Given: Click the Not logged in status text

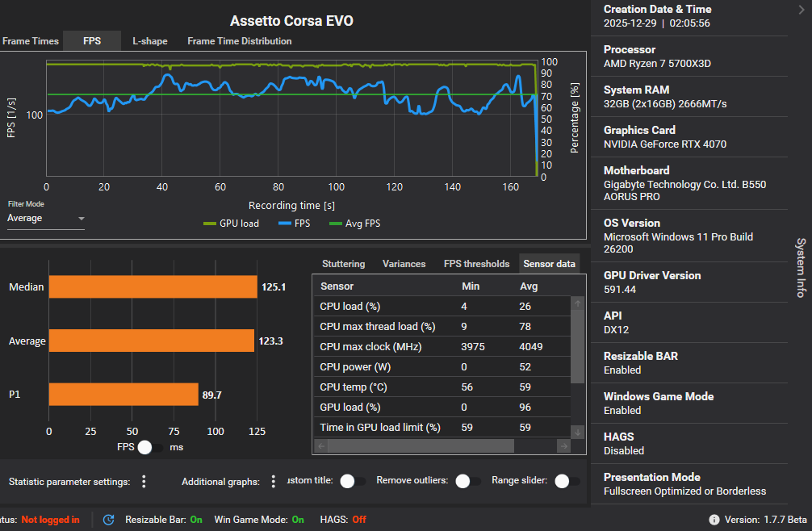Looking at the screenshot, I should click(50, 520).
